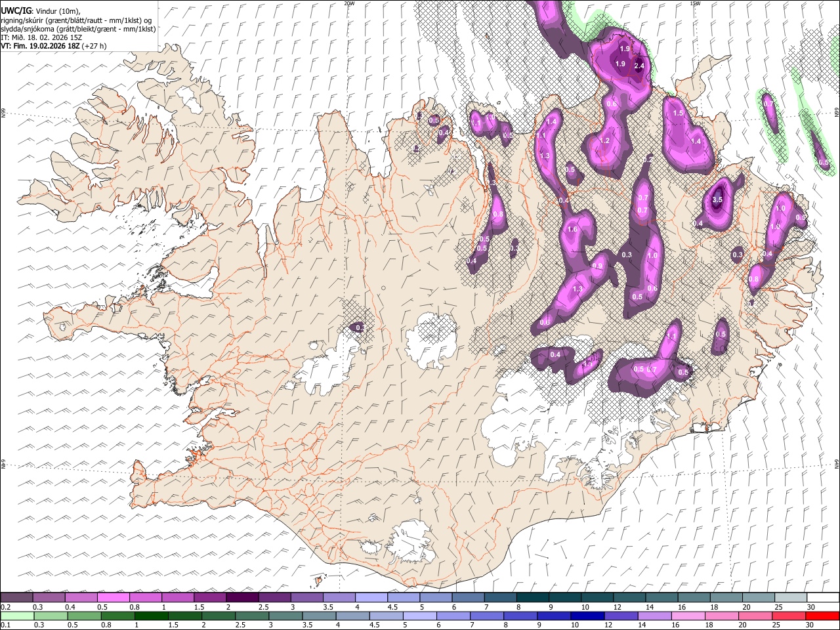840x630 pixels.
Task: Select the 30 red swatch in lower legend row
Action: (x=823, y=616)
